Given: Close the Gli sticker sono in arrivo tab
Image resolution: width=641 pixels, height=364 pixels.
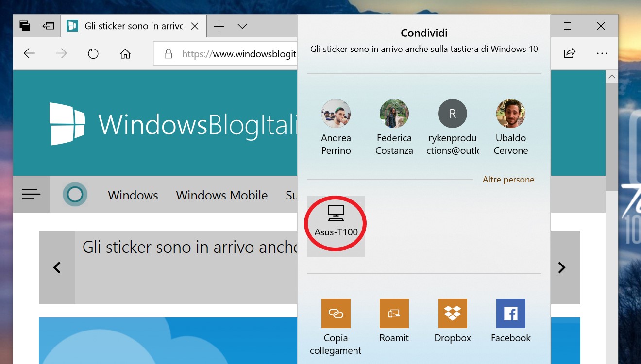Looking at the screenshot, I should (x=195, y=26).
